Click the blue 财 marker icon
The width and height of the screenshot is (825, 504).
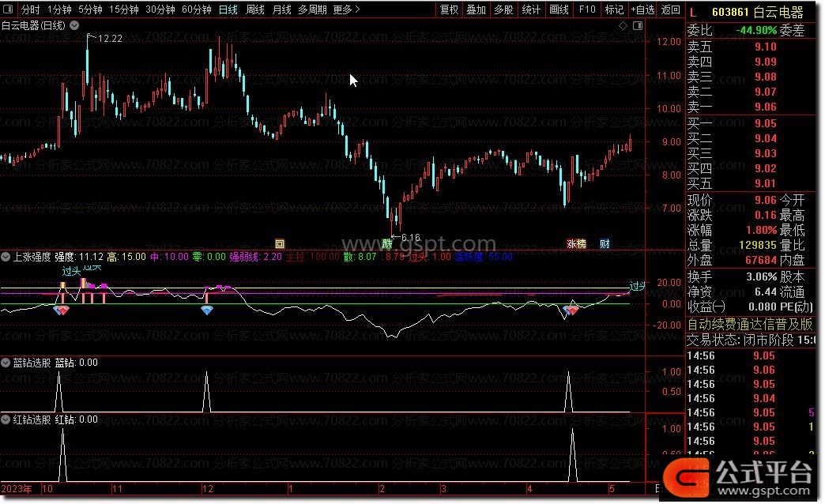(x=605, y=243)
